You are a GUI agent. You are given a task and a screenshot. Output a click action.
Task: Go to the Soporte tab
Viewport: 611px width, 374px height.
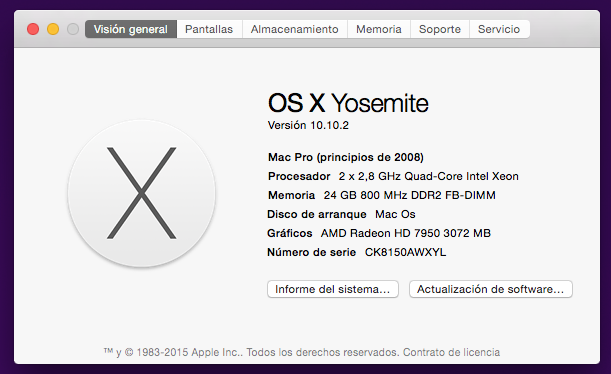pyautogui.click(x=440, y=29)
